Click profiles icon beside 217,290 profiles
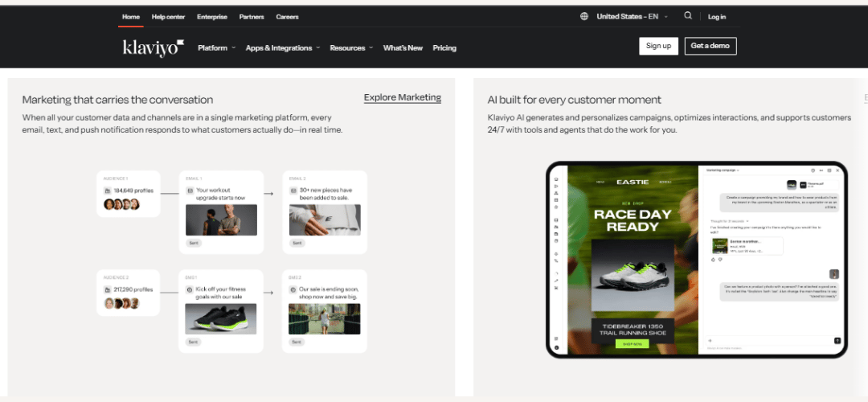Image resolution: width=868 pixels, height=402 pixels. (x=108, y=289)
